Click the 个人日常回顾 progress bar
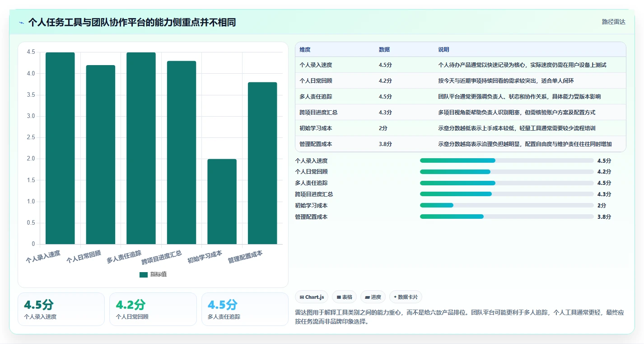Image resolution: width=644 pixels, height=344 pixels. point(507,172)
